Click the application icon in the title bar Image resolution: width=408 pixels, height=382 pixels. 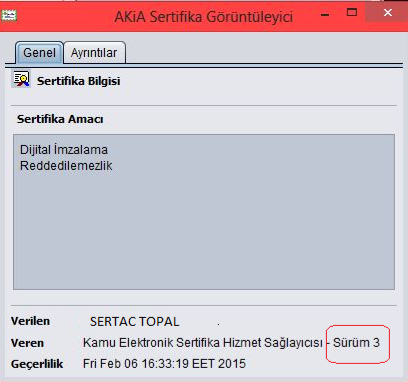[9, 15]
